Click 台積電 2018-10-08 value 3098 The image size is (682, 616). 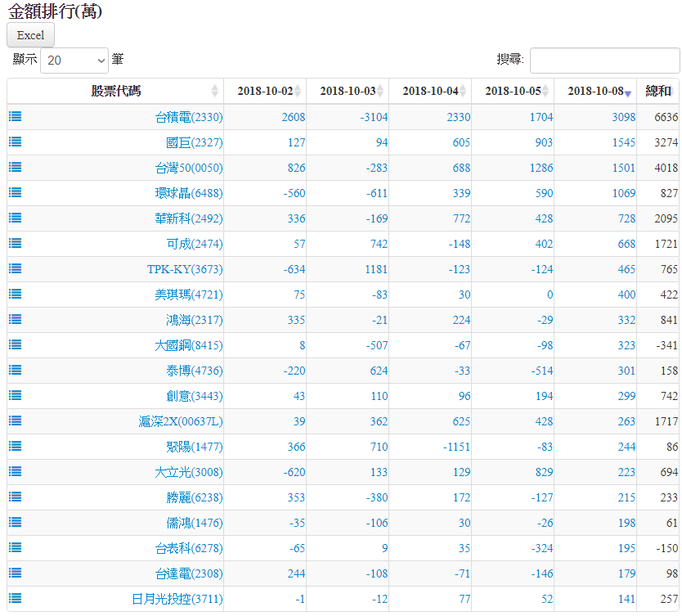tap(623, 117)
